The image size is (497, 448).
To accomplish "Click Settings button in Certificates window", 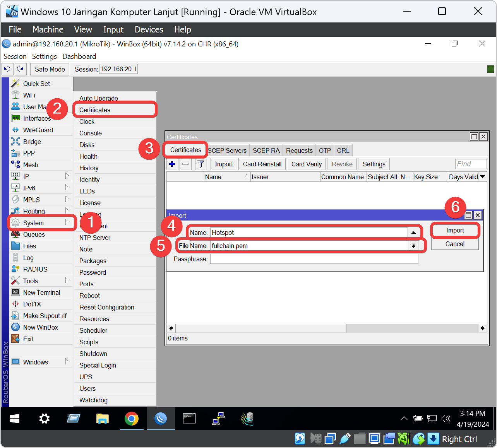I will 374,164.
